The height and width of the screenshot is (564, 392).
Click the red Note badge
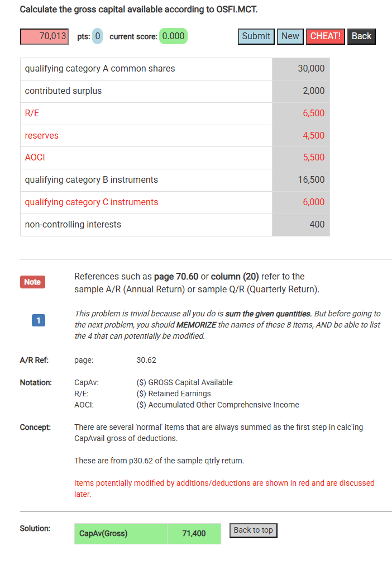pos(32,282)
